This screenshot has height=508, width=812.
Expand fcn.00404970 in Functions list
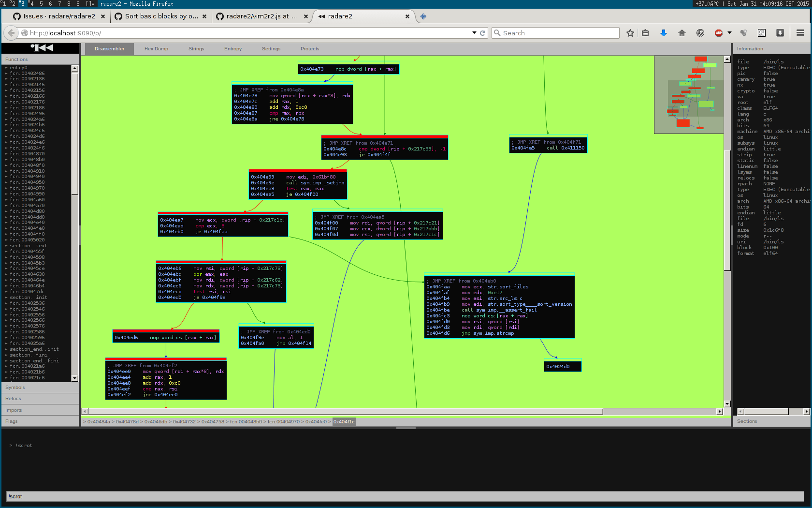[x=6, y=188]
